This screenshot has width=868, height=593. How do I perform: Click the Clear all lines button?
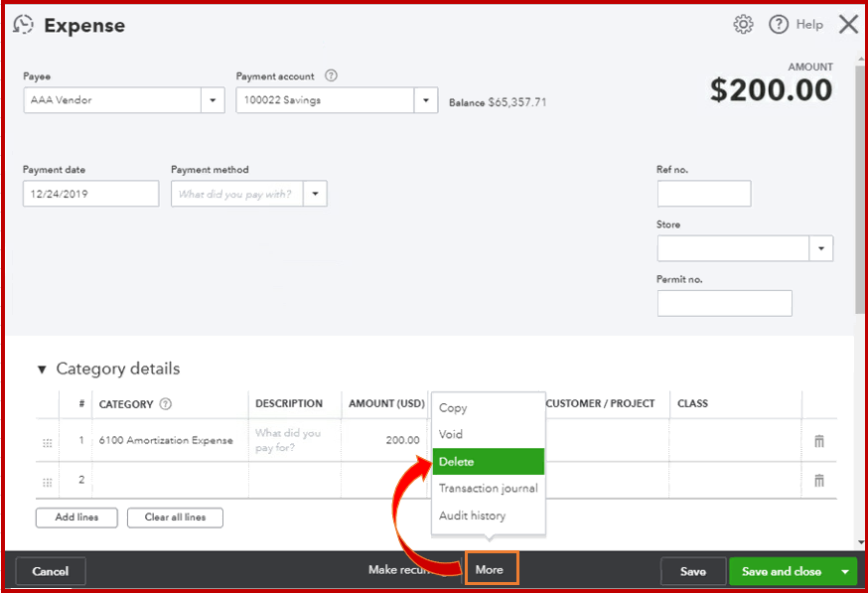click(x=175, y=518)
